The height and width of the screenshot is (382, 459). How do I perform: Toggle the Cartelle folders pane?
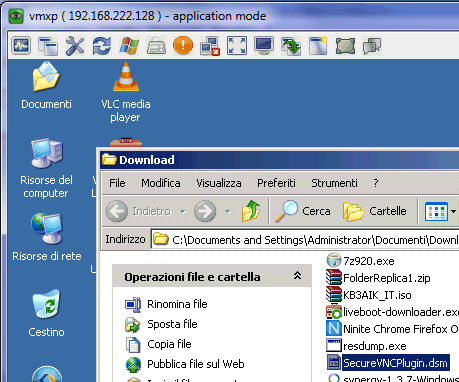coord(375,211)
